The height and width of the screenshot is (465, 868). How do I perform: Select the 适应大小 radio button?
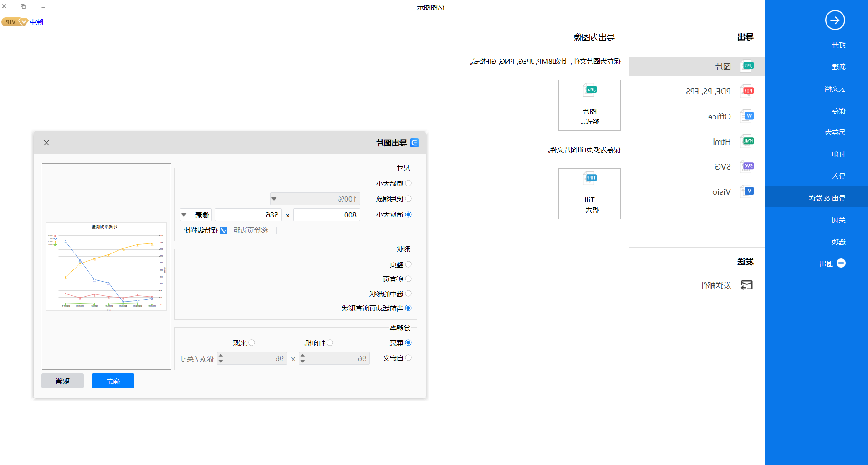point(408,215)
